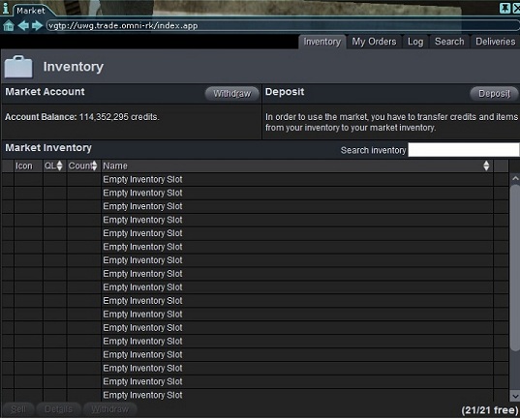This screenshot has width=520, height=420.
Task: Click the URL address bar
Action: pos(283,25)
